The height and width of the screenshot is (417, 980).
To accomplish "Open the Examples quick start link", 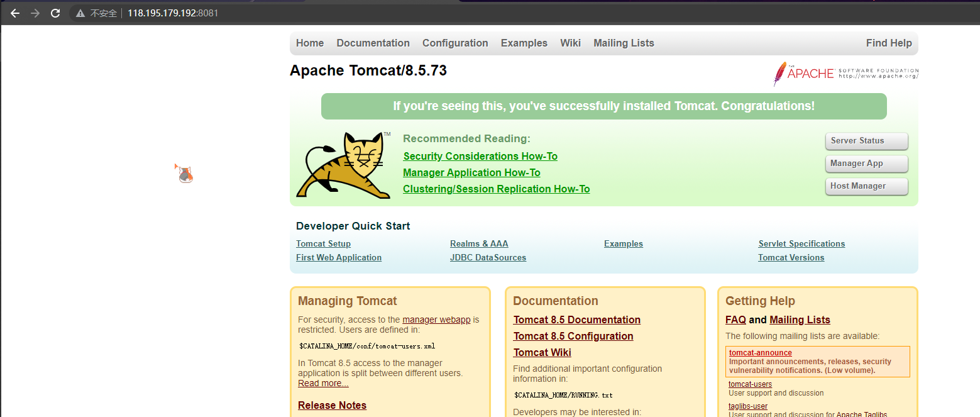I will coord(624,244).
